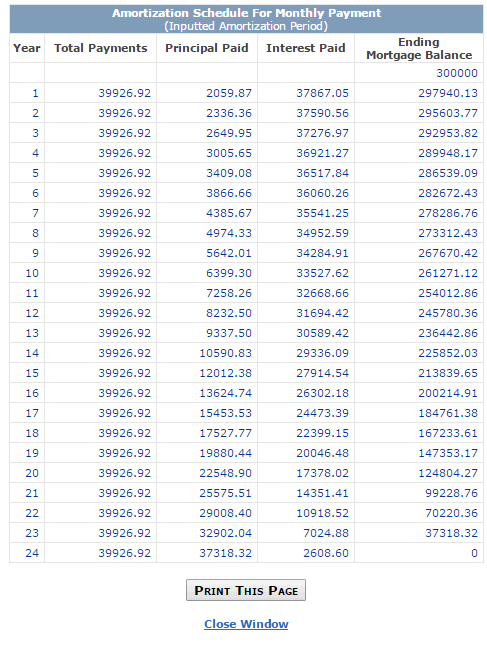This screenshot has height=646, width=487.
Task: Click the Ending Mortgage Balance header
Action: 419,48
